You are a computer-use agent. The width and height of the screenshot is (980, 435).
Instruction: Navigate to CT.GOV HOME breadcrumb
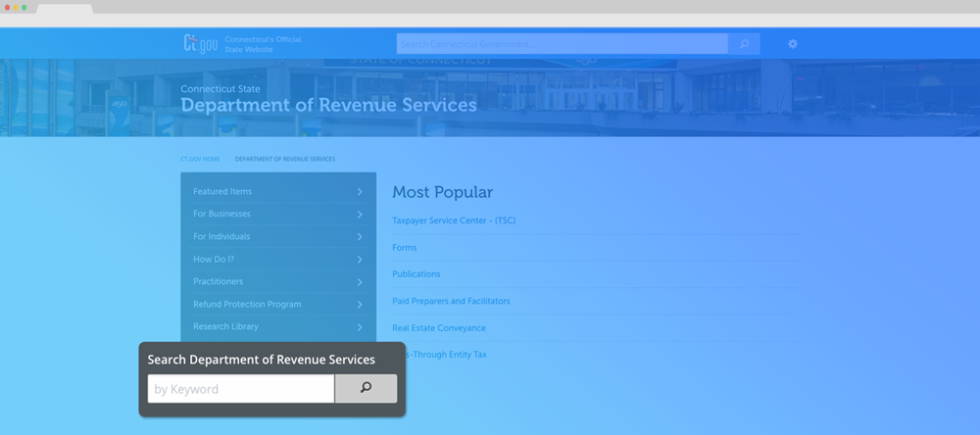click(200, 159)
